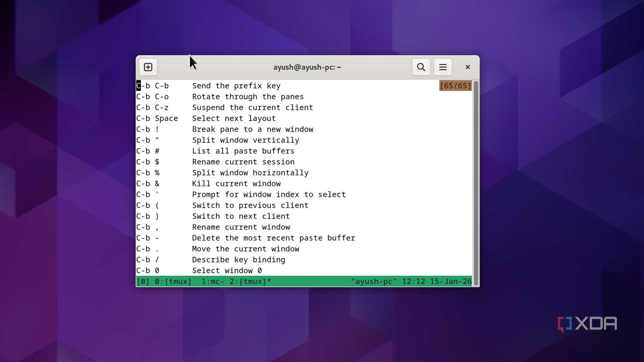Click the 15-Jan-26 date in status bar
The width and height of the screenshot is (644, 362).
tap(451, 281)
